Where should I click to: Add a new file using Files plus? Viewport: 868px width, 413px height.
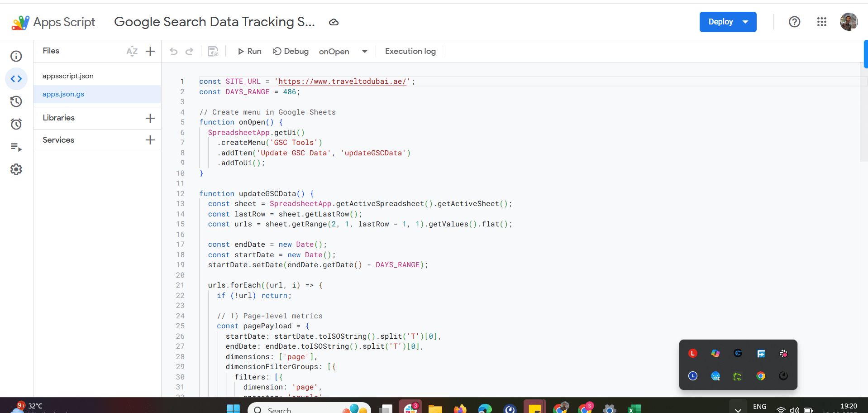pos(150,51)
